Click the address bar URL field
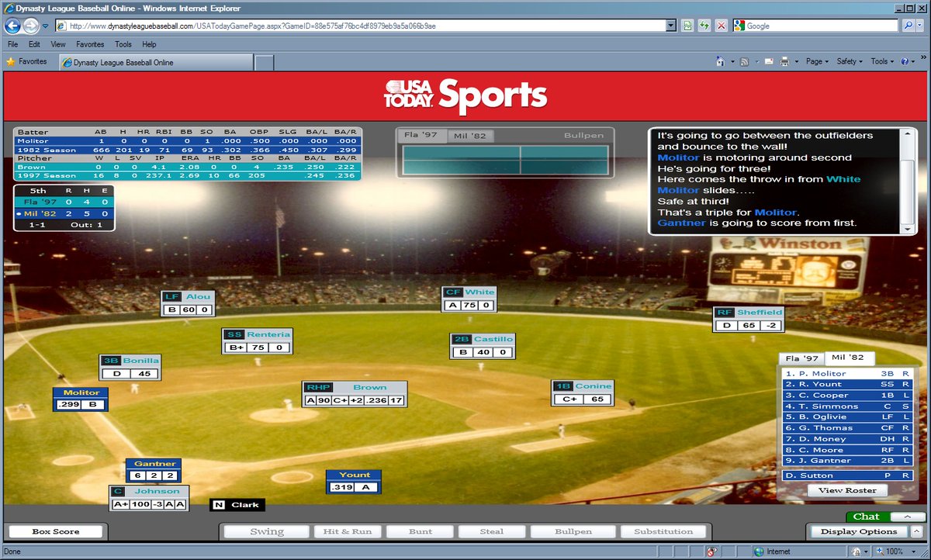 (x=361, y=26)
